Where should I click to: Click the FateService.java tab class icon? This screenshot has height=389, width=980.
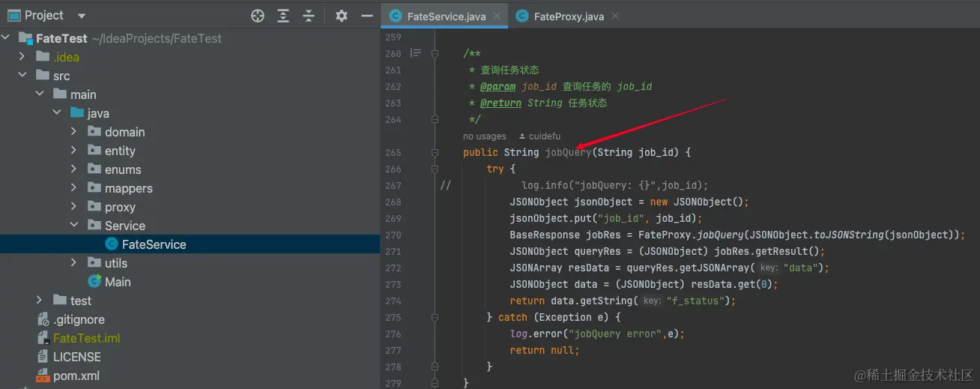(395, 16)
